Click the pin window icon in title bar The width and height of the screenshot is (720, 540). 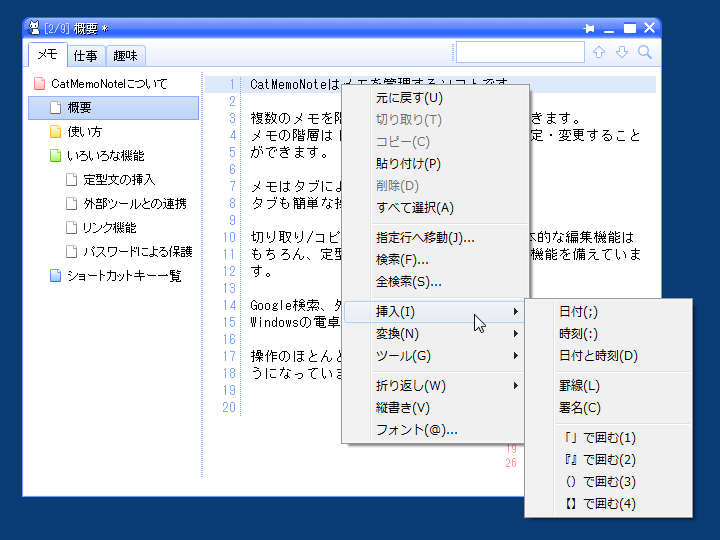click(589, 29)
